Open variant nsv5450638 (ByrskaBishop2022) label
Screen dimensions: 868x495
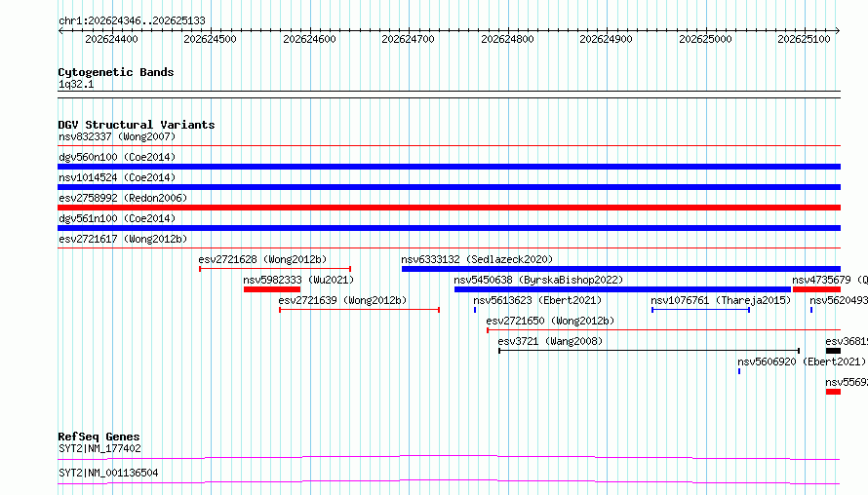coord(538,280)
